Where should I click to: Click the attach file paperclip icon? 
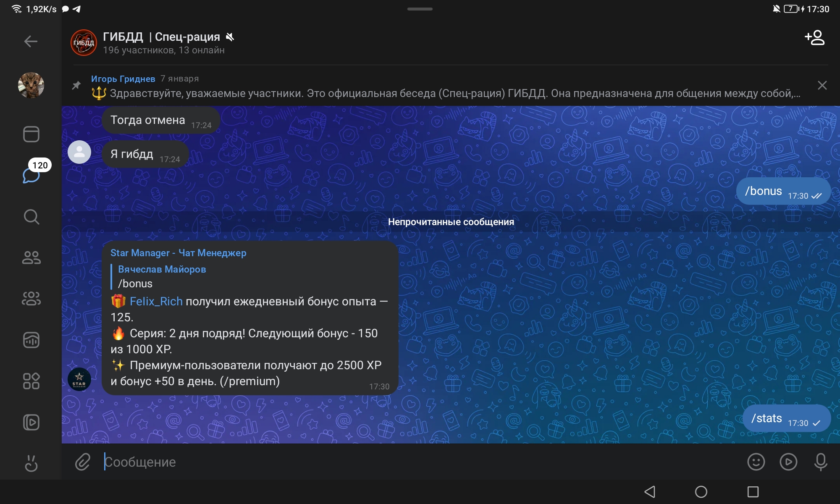(x=83, y=462)
